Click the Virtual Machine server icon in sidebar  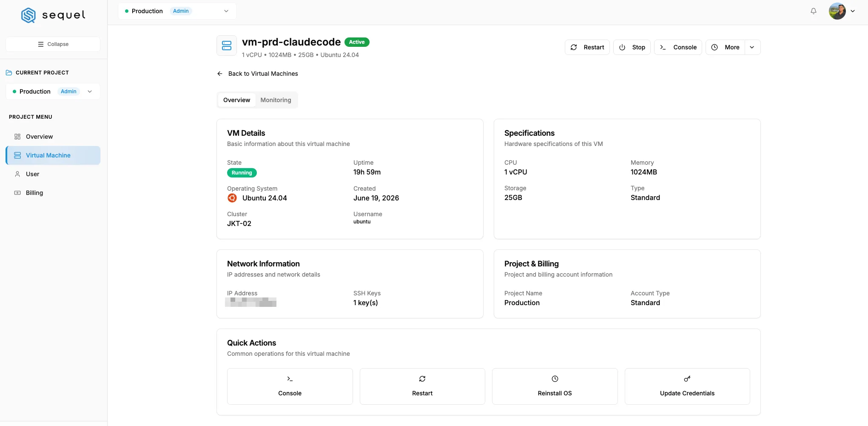(17, 155)
